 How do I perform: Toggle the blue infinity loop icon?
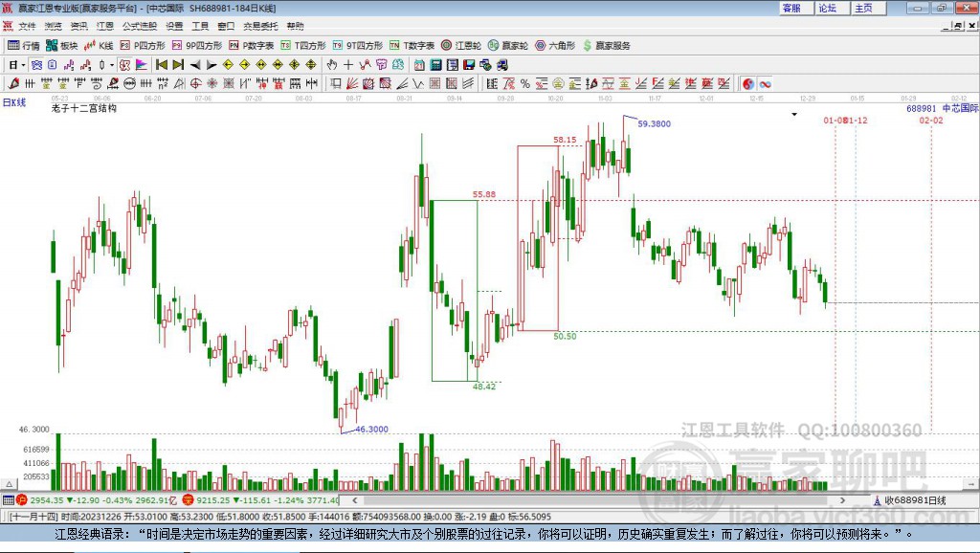tap(765, 84)
